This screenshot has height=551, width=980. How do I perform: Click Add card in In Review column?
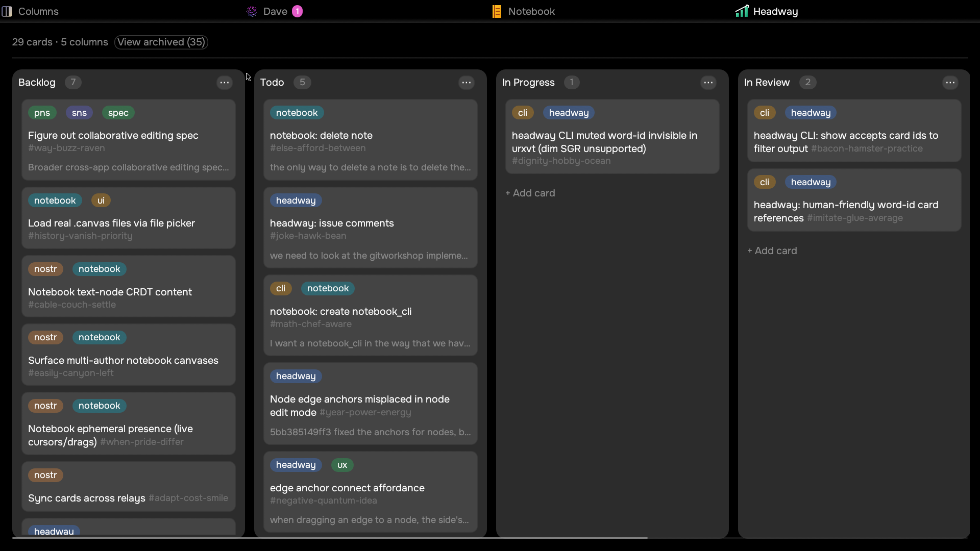[x=772, y=251]
